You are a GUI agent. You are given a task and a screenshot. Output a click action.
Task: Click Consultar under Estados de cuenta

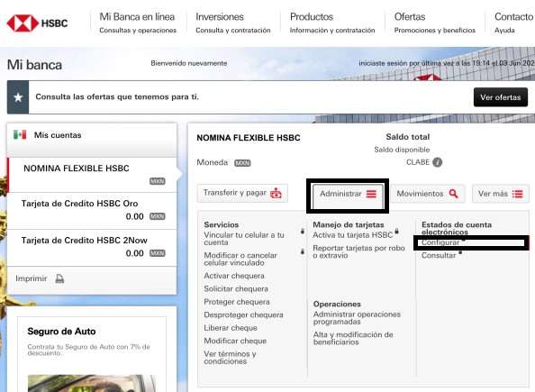[439, 255]
